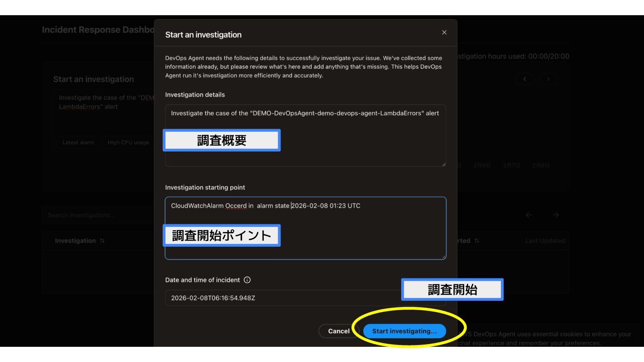Image resolution: width=644 pixels, height=362 pixels.
Task: Click the Investigation details text area
Action: [x=305, y=136]
